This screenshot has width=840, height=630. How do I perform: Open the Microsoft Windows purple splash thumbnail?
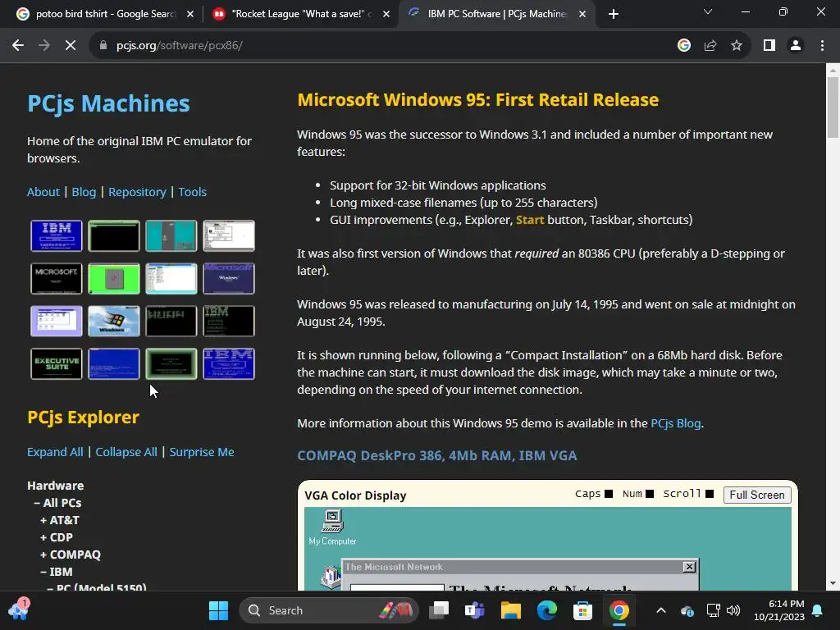[x=229, y=279]
